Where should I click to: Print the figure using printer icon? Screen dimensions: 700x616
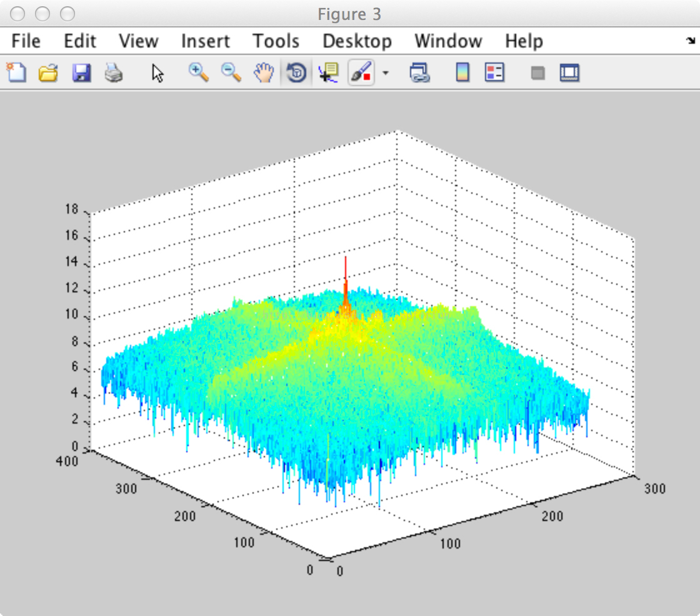[114, 72]
